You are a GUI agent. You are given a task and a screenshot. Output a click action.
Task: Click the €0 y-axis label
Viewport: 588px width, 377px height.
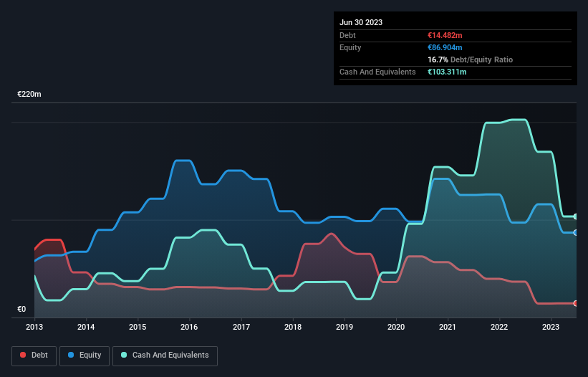click(x=21, y=309)
